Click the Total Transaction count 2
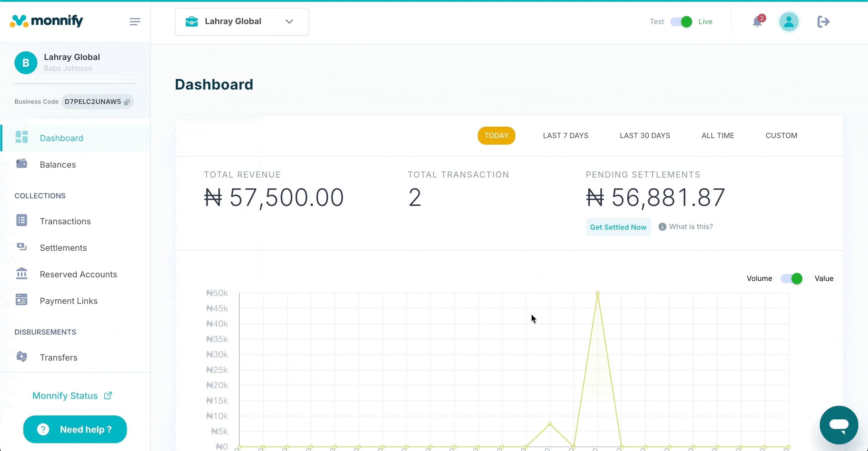868x451 pixels. [415, 197]
